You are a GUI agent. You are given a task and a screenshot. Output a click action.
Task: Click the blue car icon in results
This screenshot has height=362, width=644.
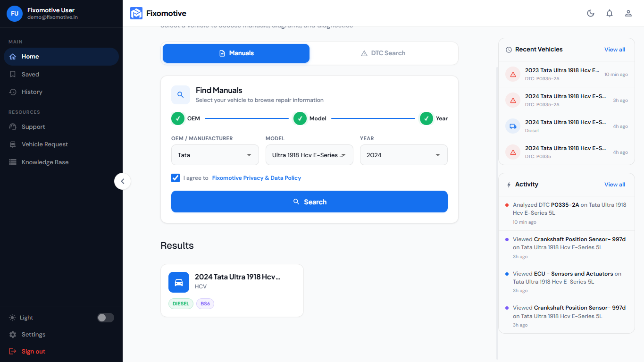179,282
